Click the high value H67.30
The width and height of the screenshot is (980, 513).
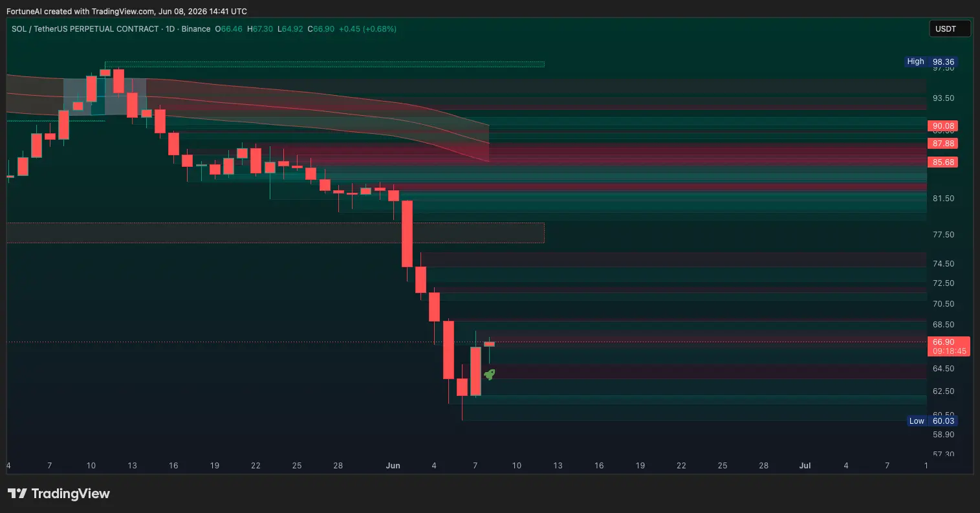260,29
